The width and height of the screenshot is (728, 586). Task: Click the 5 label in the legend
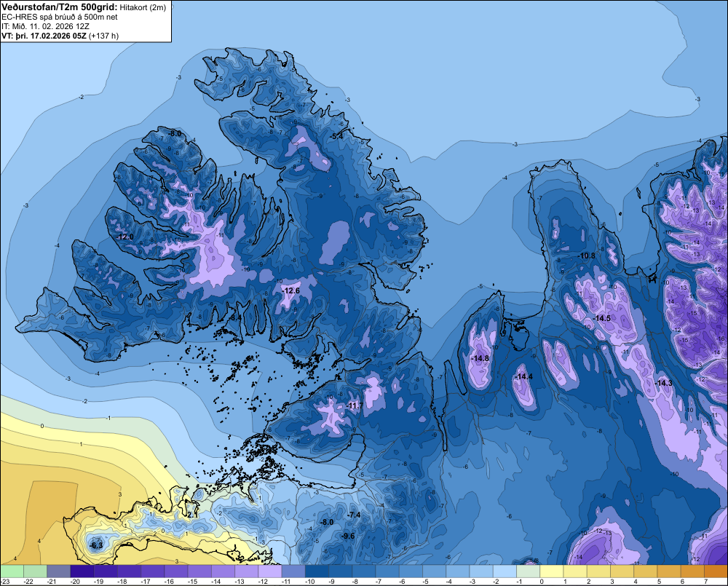coord(660,582)
